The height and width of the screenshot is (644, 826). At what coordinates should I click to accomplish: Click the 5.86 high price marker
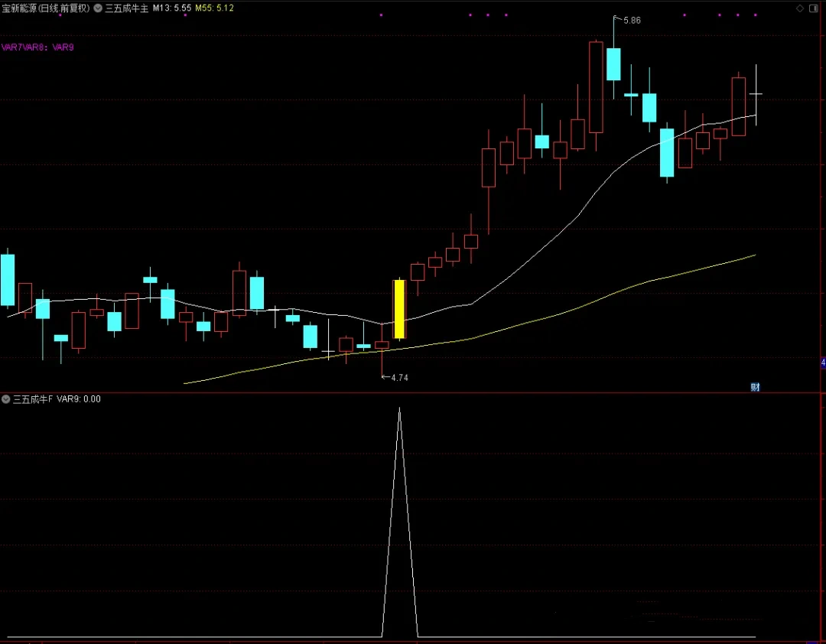(x=631, y=20)
